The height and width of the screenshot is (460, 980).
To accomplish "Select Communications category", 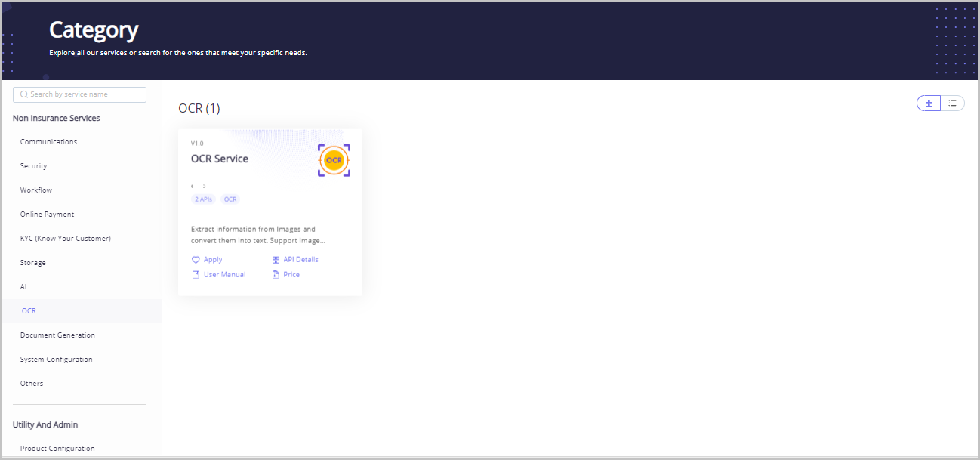I will coord(48,142).
